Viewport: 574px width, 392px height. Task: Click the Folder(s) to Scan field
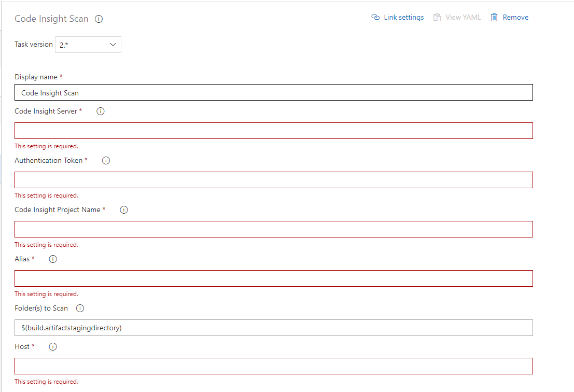coord(273,328)
